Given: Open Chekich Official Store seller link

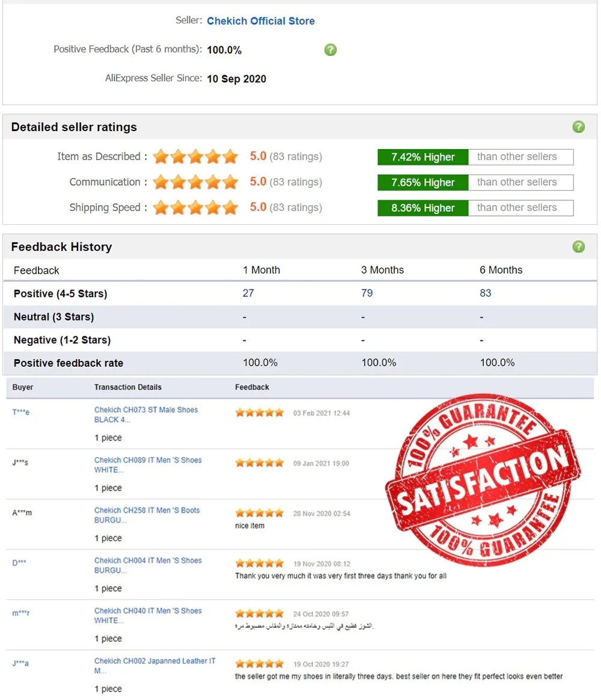Looking at the screenshot, I should [x=260, y=21].
